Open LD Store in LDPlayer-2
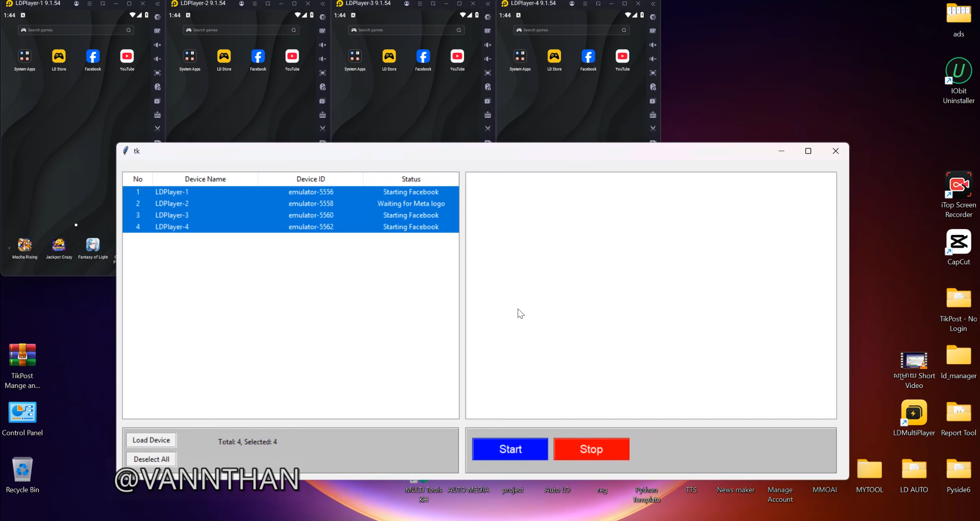This screenshot has height=521, width=980. click(224, 57)
